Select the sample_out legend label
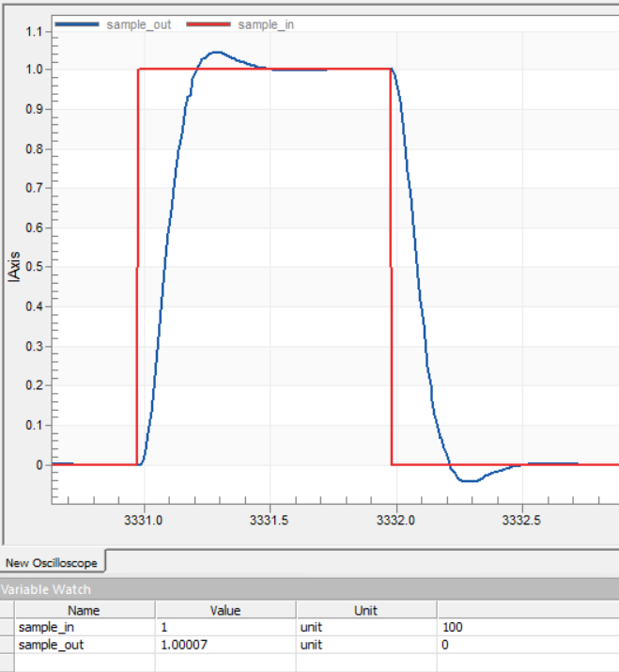This screenshot has height=672, width=619. pos(138,24)
